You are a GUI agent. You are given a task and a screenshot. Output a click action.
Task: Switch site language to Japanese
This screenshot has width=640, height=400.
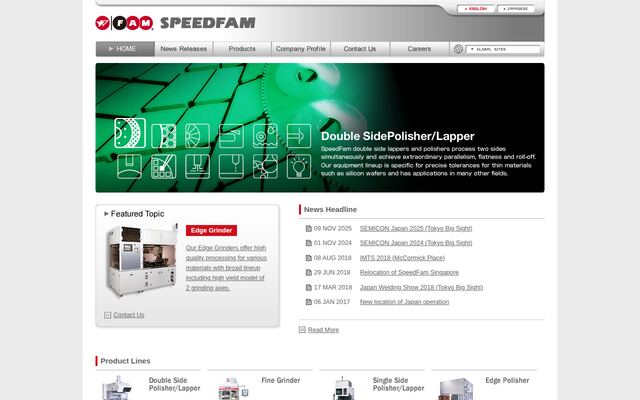[x=516, y=9]
